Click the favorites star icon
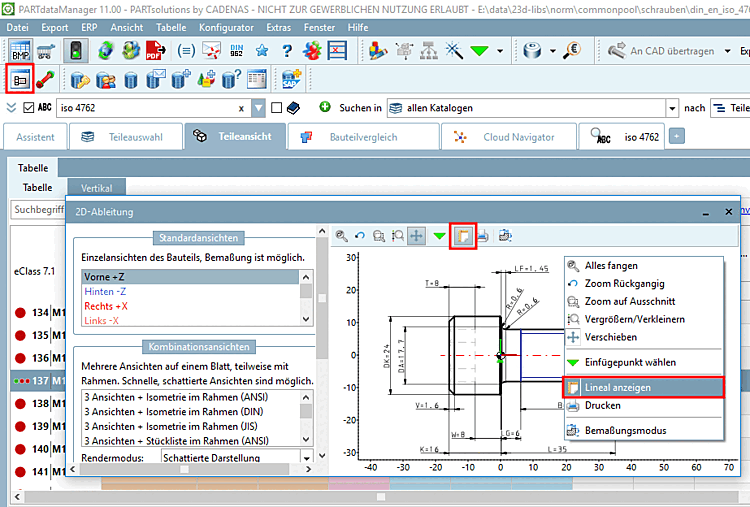The width and height of the screenshot is (750, 507). coord(262,49)
